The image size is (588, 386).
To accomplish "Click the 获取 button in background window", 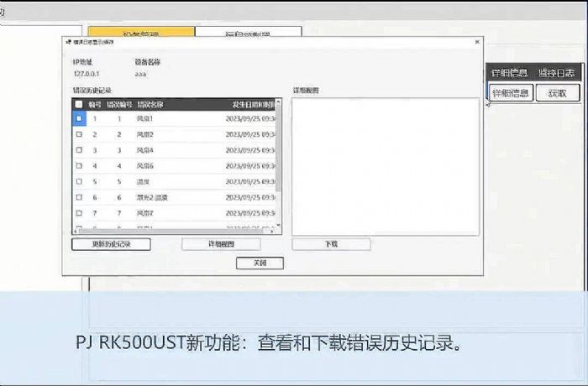I will click(558, 93).
